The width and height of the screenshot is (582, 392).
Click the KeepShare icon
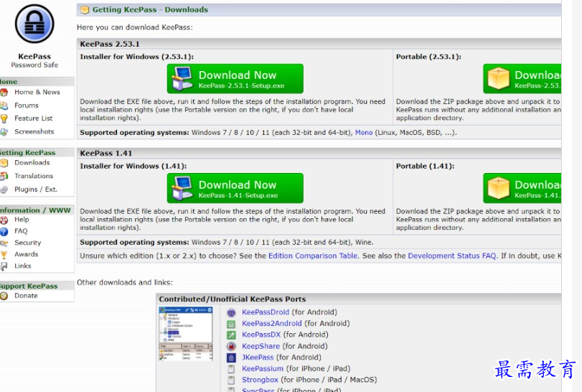point(231,346)
